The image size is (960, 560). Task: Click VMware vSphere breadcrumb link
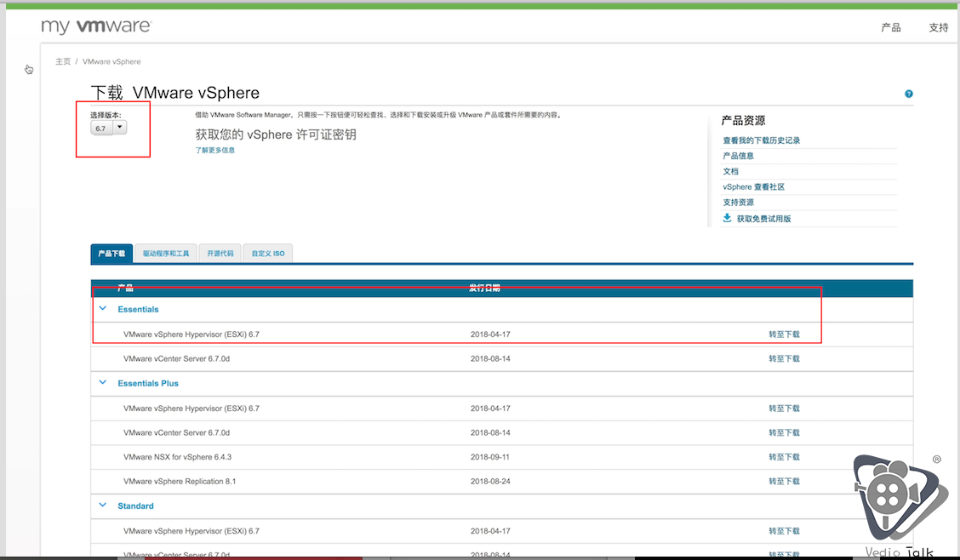(111, 62)
